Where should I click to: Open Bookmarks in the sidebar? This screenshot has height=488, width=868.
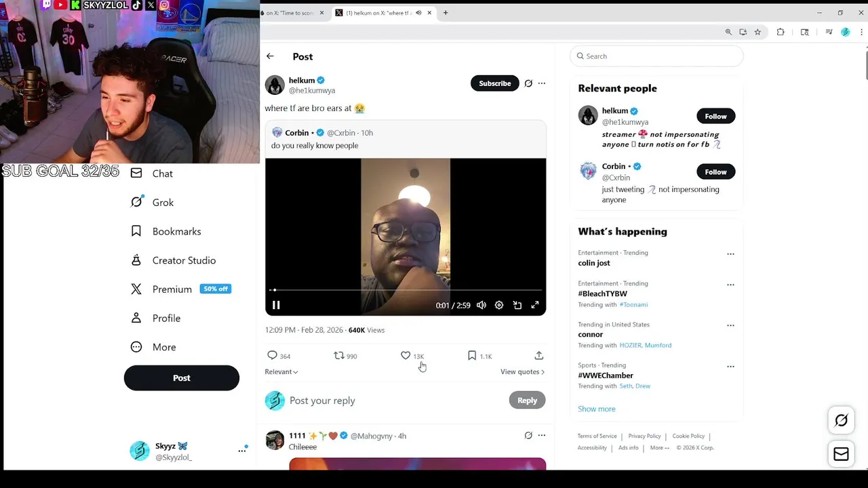point(166,232)
